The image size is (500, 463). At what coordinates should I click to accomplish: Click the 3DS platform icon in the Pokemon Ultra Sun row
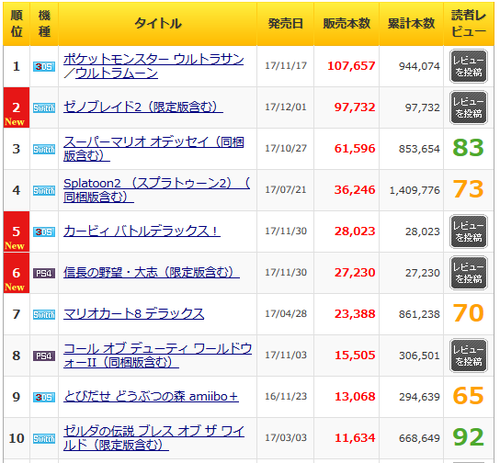pos(44,67)
